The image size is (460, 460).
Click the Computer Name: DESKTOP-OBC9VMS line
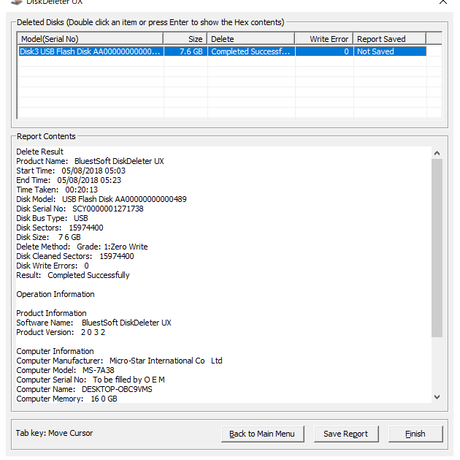click(x=84, y=389)
